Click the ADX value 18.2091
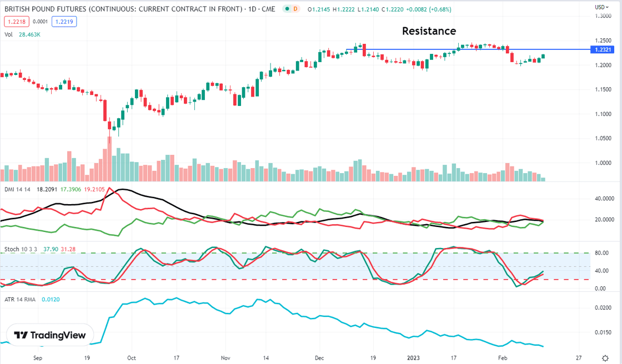The width and height of the screenshot is (622, 364). pos(47,189)
